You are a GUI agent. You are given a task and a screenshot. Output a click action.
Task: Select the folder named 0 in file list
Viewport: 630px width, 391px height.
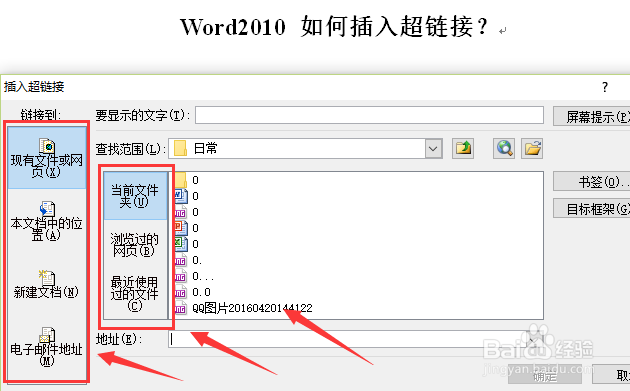tap(187, 180)
